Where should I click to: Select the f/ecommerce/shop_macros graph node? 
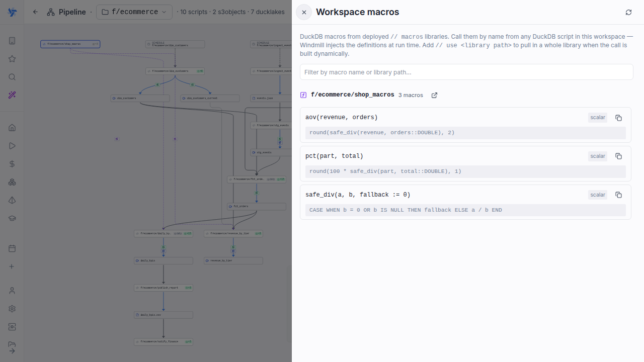pyautogui.click(x=70, y=44)
